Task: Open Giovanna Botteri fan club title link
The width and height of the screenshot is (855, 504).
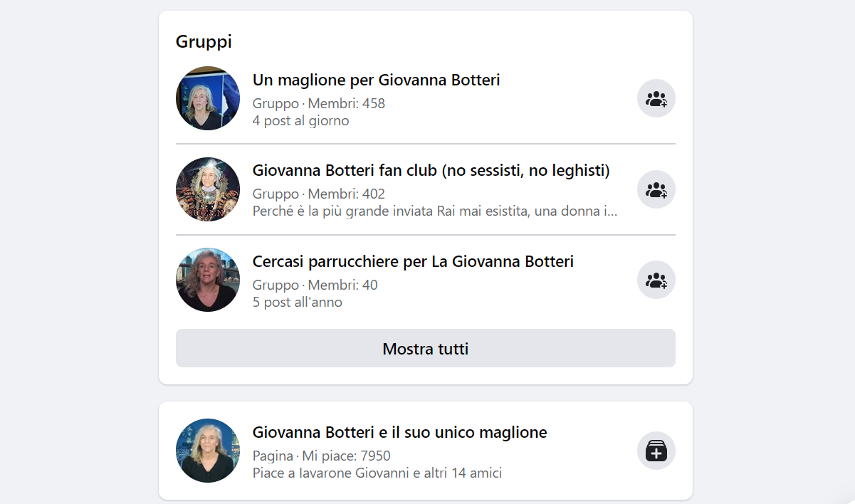Action: [431, 171]
